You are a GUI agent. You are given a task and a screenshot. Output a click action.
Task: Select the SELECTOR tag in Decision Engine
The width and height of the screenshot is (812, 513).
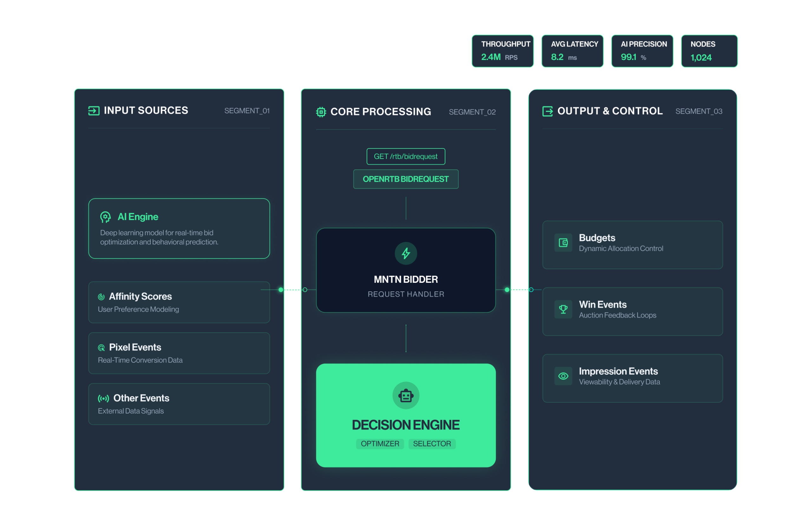432,444
